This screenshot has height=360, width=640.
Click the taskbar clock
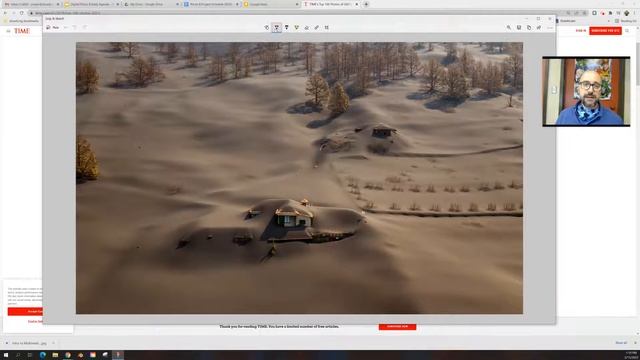click(631, 355)
